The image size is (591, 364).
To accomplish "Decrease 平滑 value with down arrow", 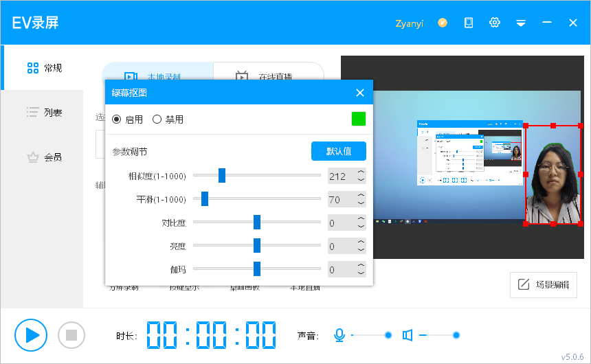I will [x=361, y=203].
